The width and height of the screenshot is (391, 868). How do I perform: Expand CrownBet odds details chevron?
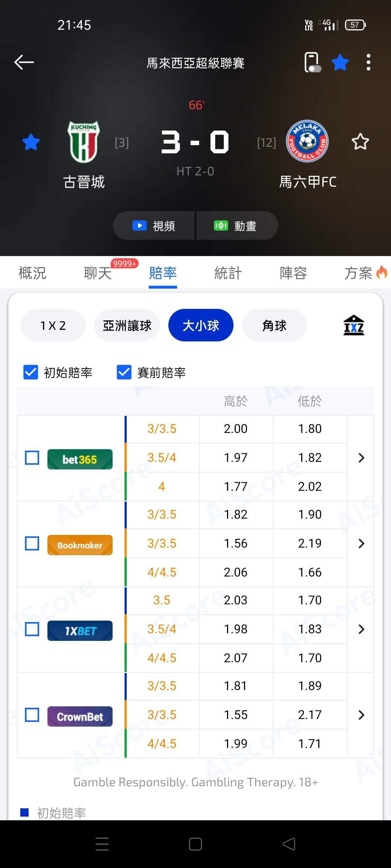tap(361, 715)
